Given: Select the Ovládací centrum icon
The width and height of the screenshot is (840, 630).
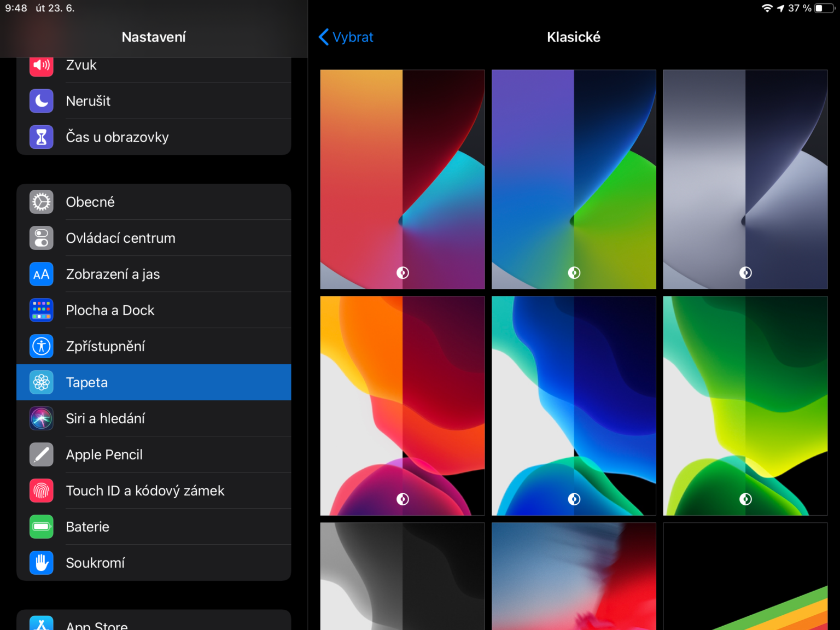Looking at the screenshot, I should click(41, 238).
